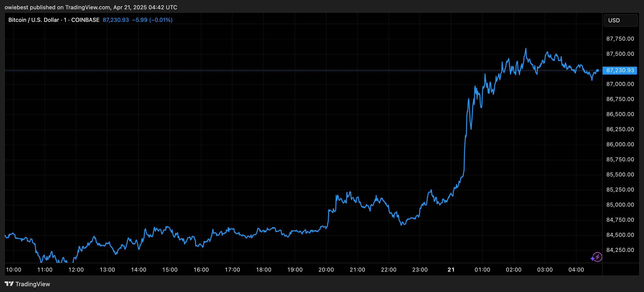
Task: Click the bold 21 date marker
Action: pyautogui.click(x=451, y=269)
